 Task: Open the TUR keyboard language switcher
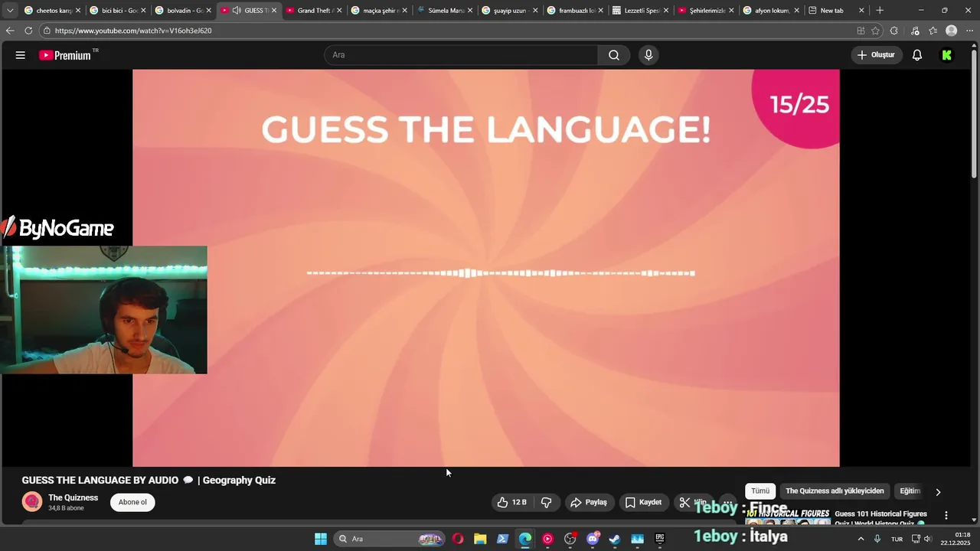tap(897, 539)
